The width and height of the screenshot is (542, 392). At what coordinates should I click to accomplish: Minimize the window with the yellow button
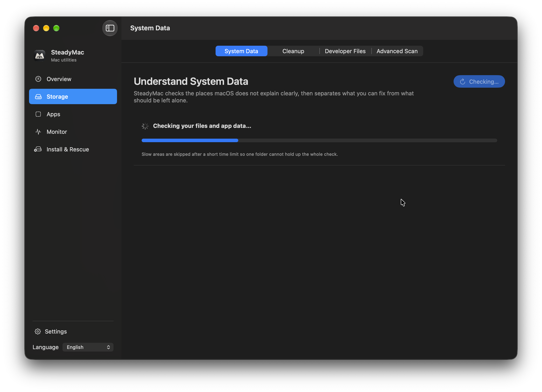pos(46,28)
